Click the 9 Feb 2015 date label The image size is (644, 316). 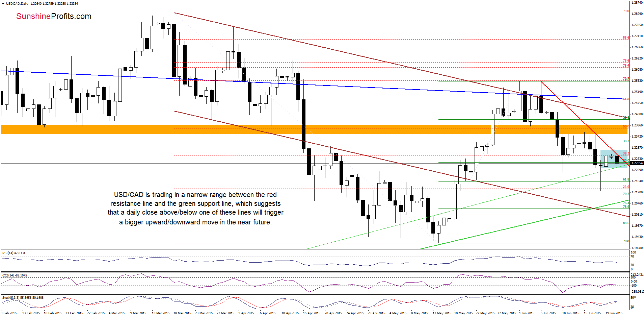(x=9, y=313)
